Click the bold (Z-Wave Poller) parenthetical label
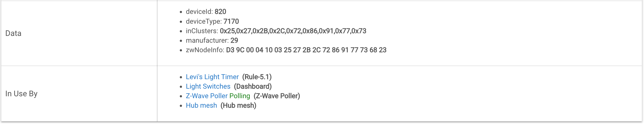 point(277,96)
